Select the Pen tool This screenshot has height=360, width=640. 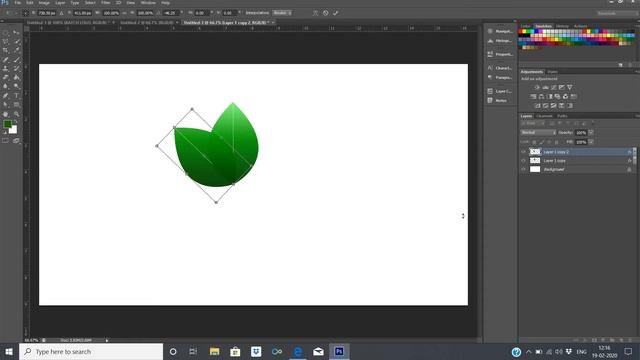pyautogui.click(x=6, y=96)
